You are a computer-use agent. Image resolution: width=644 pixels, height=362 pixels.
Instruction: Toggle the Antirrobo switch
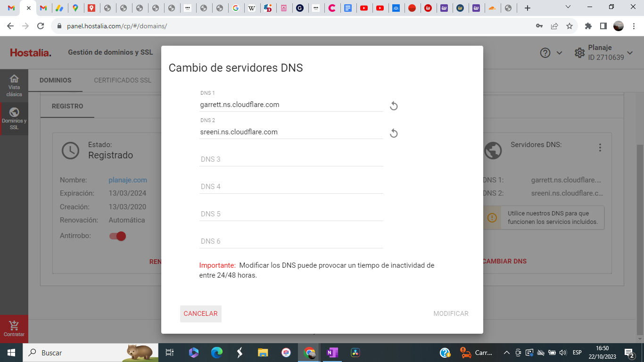(117, 236)
